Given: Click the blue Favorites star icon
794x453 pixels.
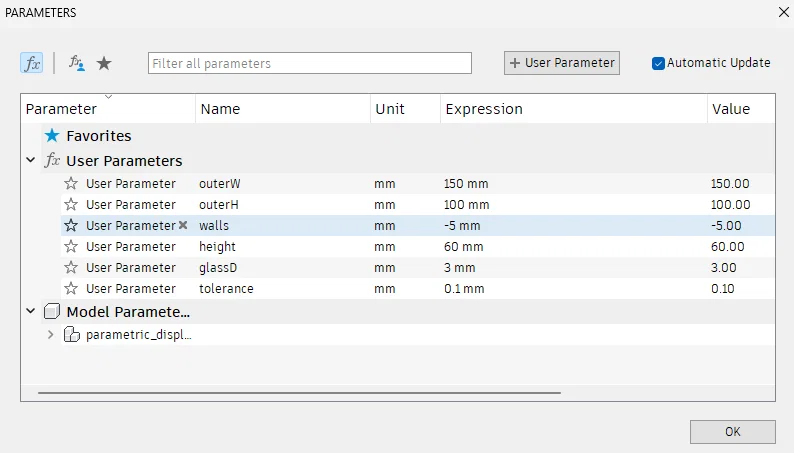Looking at the screenshot, I should click(53, 135).
